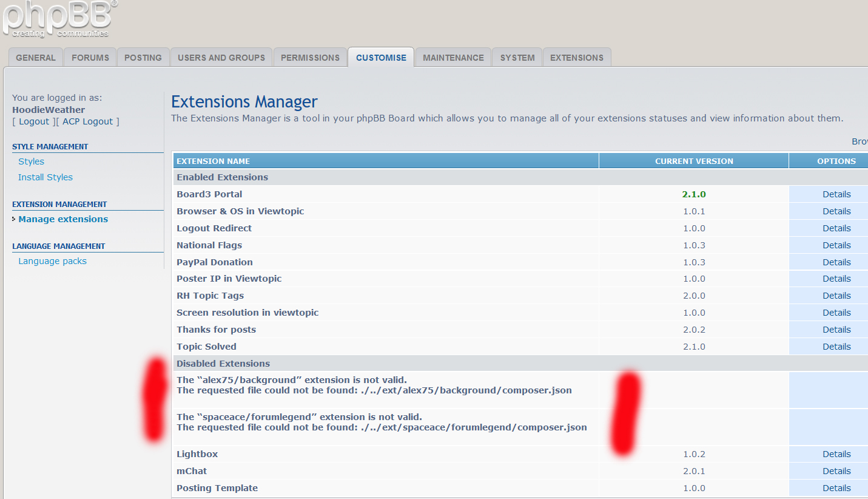This screenshot has width=868, height=499.
Task: Open Details for Screen resolution in viewtopic
Action: pos(836,313)
